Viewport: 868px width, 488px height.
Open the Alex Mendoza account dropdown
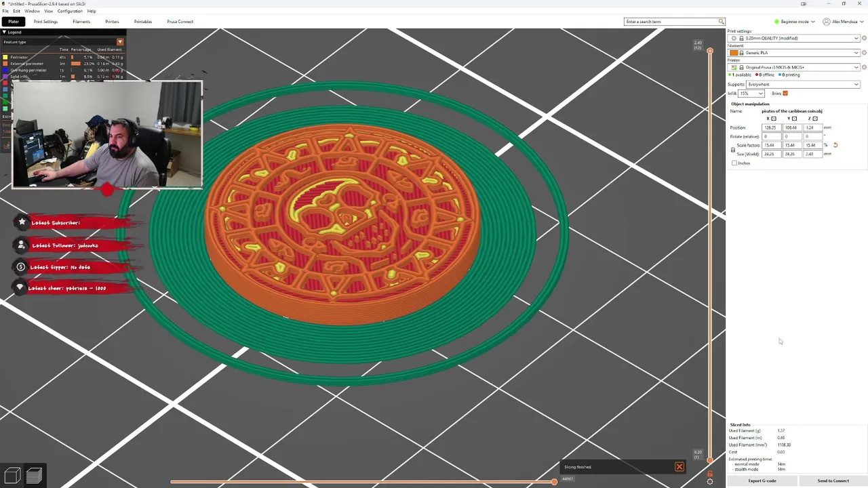tap(843, 22)
